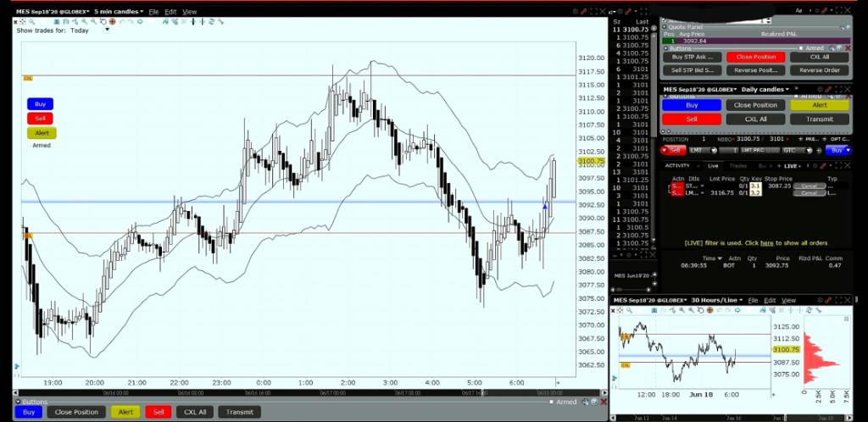The image size is (868, 422).
Task: Click Buy STP Ask button
Action: point(692,57)
